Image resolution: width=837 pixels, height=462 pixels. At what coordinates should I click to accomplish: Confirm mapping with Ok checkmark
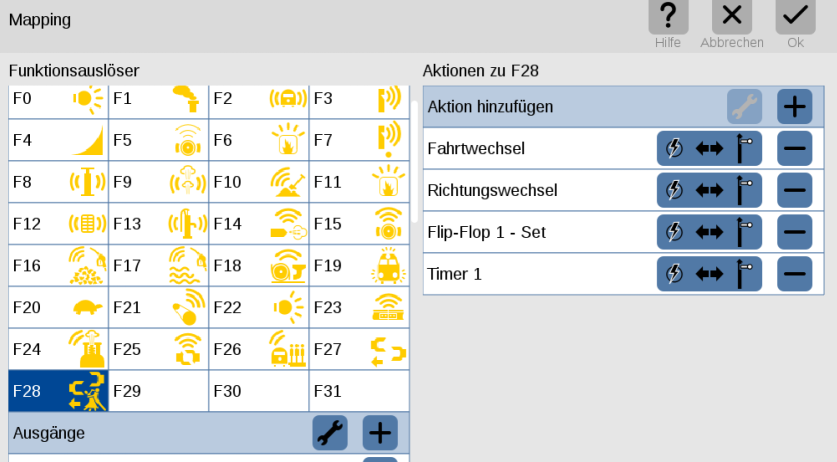click(795, 24)
